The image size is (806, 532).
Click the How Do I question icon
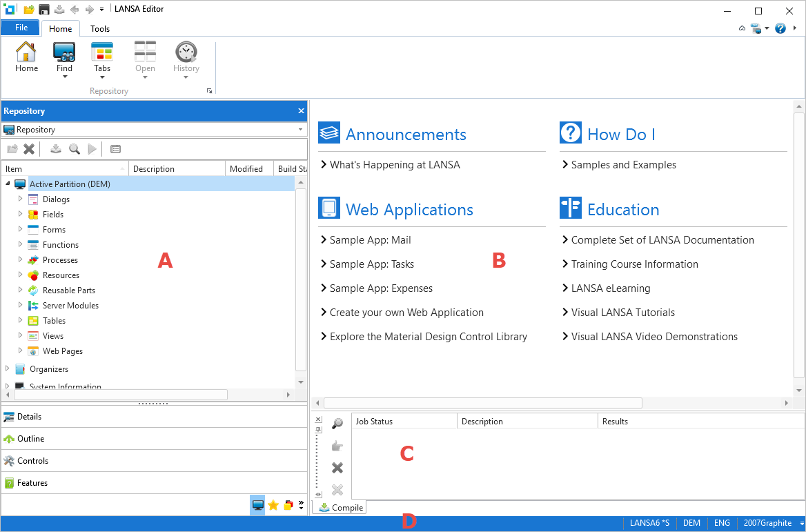[x=571, y=132]
